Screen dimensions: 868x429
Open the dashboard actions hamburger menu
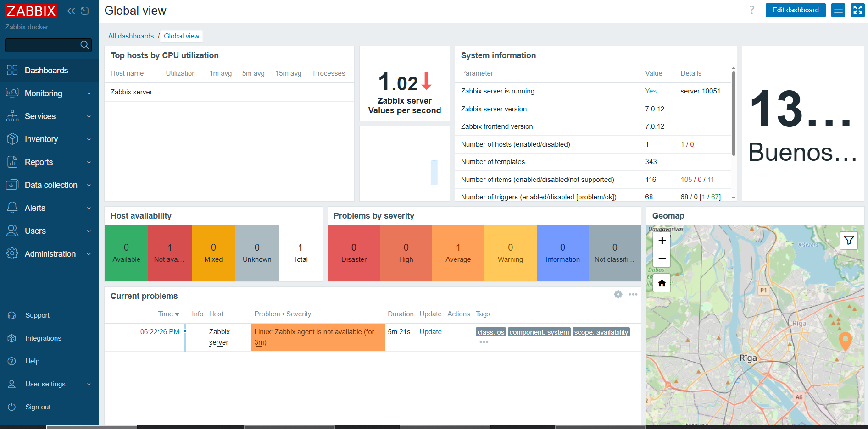point(838,10)
